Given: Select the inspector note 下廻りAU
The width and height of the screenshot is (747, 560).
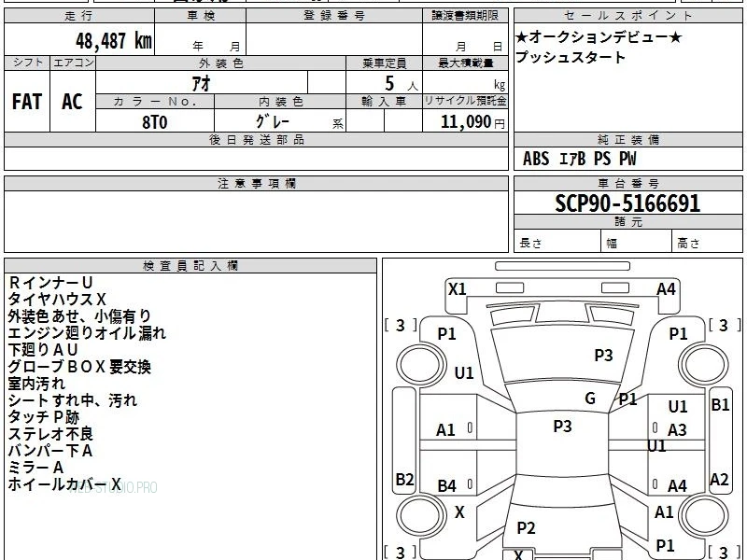Looking at the screenshot, I should coord(43,350).
